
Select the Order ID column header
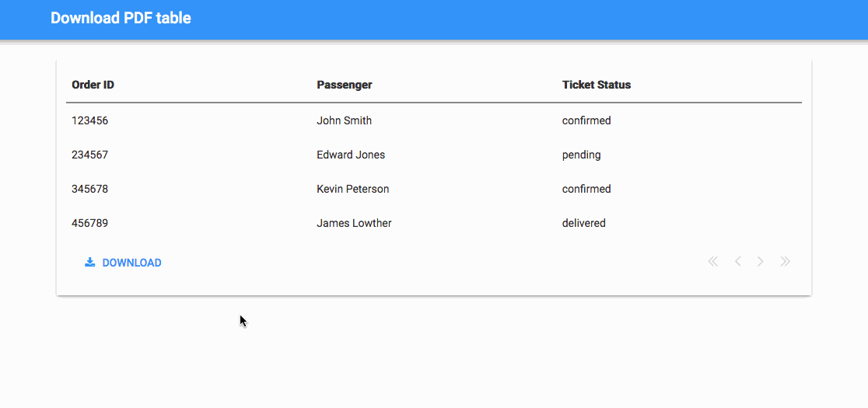tap(93, 85)
